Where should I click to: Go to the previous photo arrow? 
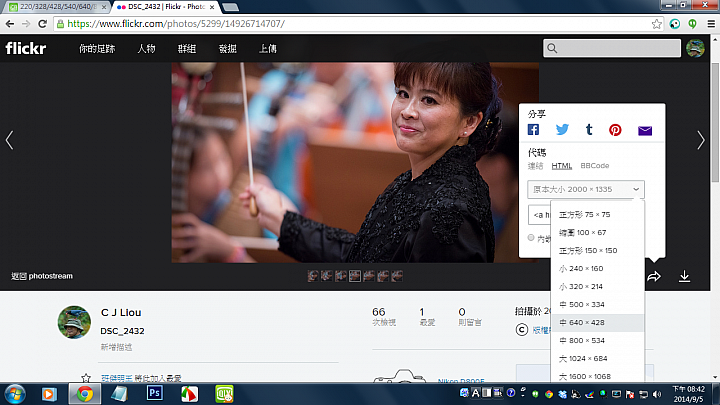[x=9, y=140]
